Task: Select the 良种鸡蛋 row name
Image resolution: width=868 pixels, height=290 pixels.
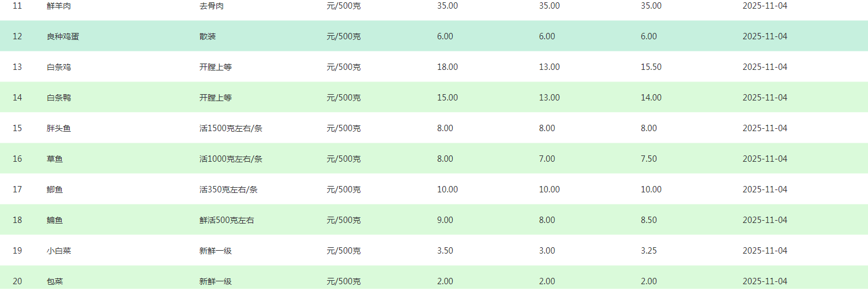Action: [63, 36]
